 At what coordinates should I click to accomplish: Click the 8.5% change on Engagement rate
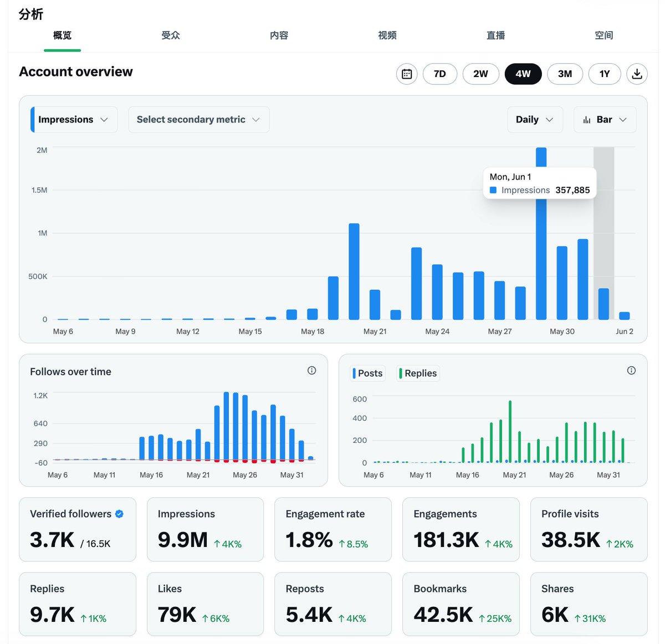click(353, 544)
